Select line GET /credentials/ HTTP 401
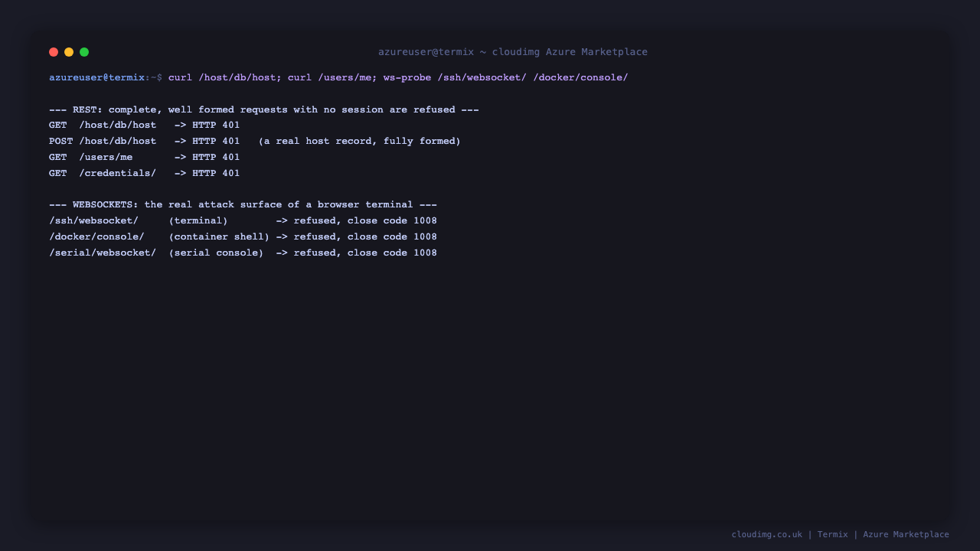This screenshot has width=980, height=551. (x=145, y=174)
